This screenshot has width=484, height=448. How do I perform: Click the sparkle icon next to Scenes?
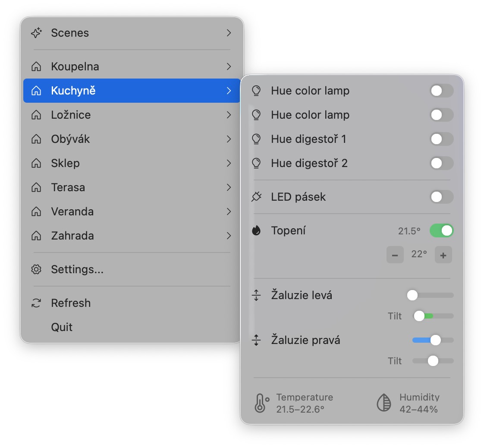37,33
